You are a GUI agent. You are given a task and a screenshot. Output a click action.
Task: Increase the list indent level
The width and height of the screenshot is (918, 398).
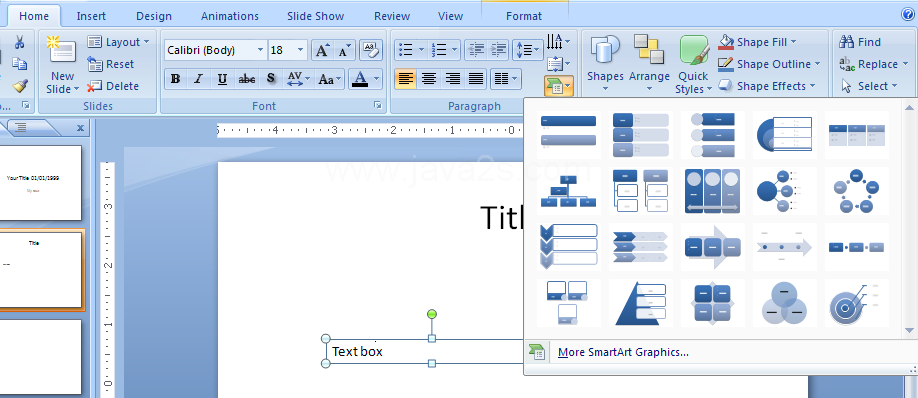(x=498, y=50)
